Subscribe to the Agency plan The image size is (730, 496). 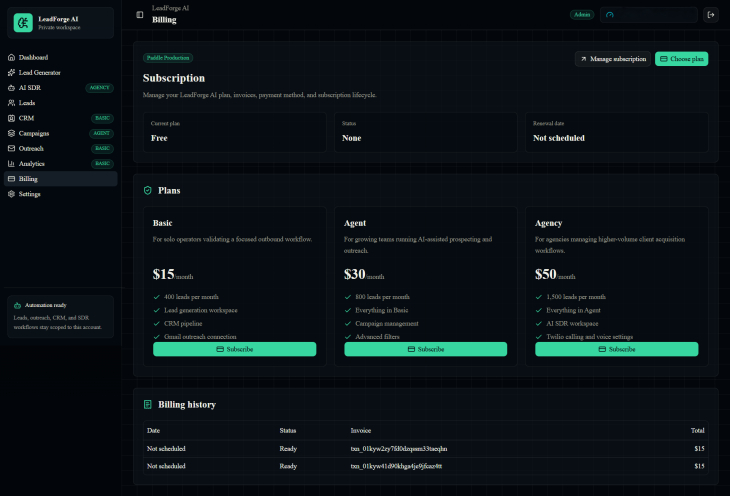[616, 349]
